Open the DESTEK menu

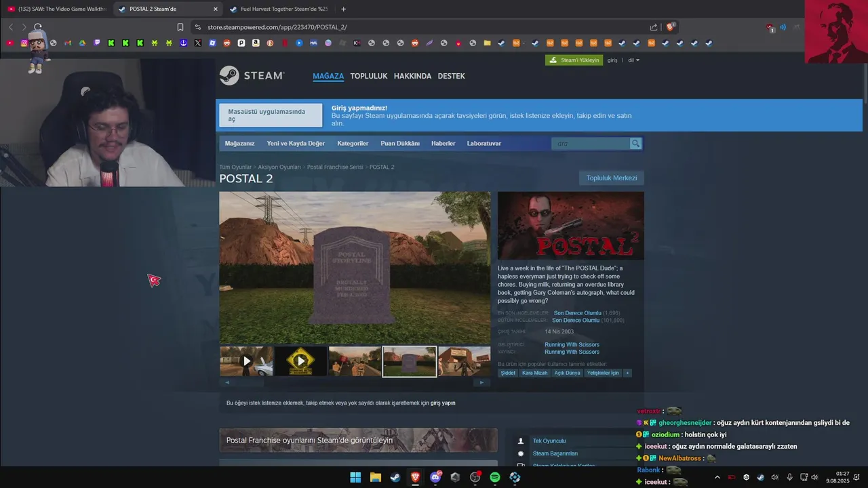pos(452,76)
